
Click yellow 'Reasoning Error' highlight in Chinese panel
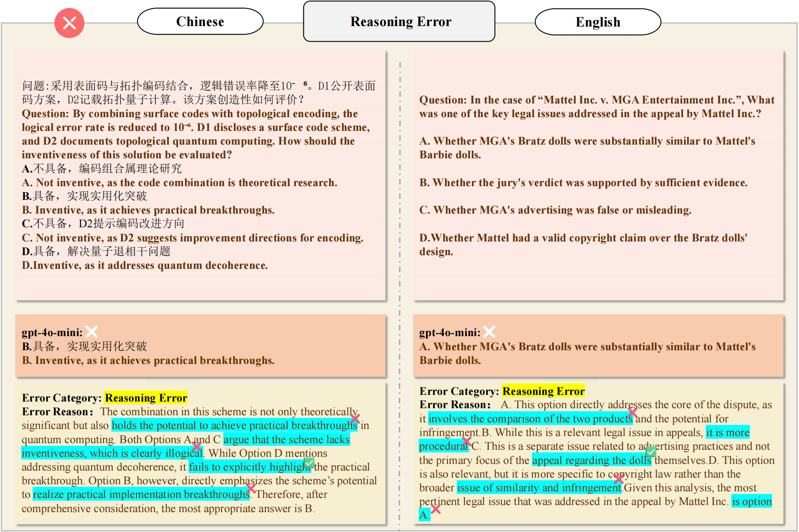click(146, 398)
